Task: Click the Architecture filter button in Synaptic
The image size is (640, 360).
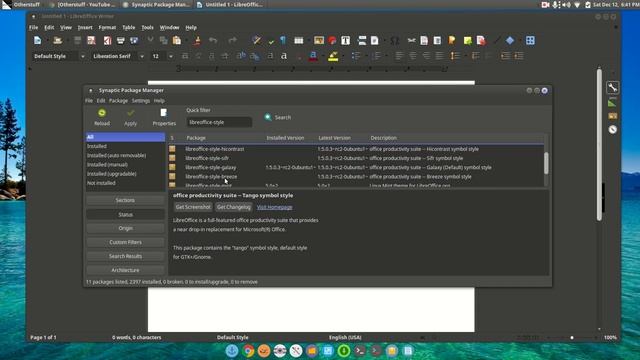Action: click(125, 270)
